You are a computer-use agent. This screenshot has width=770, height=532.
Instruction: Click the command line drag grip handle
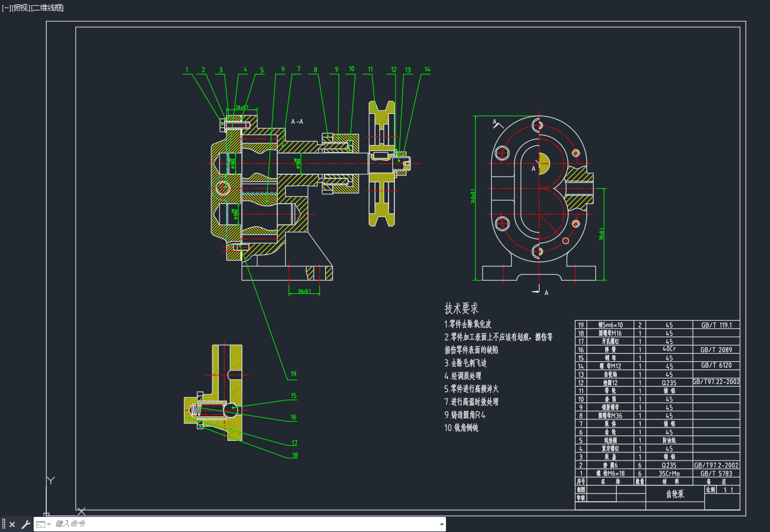pos(3,524)
